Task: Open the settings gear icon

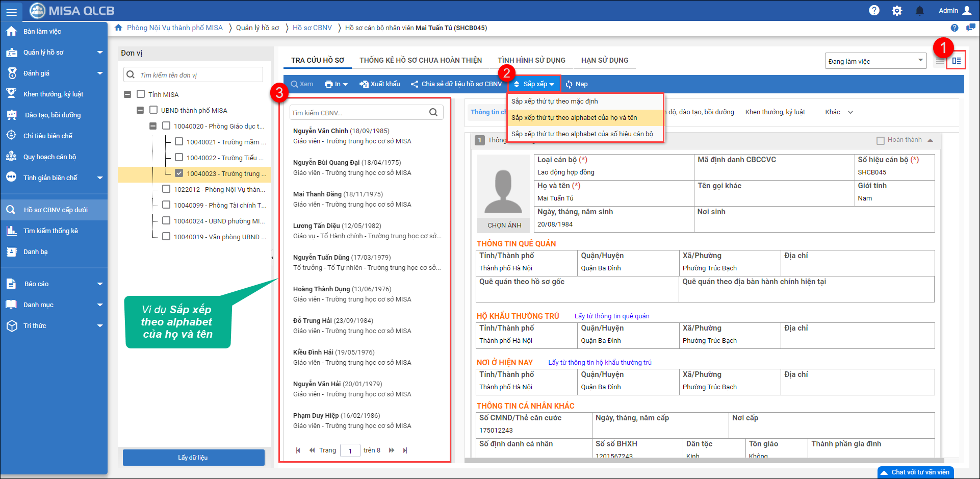Action: (897, 11)
